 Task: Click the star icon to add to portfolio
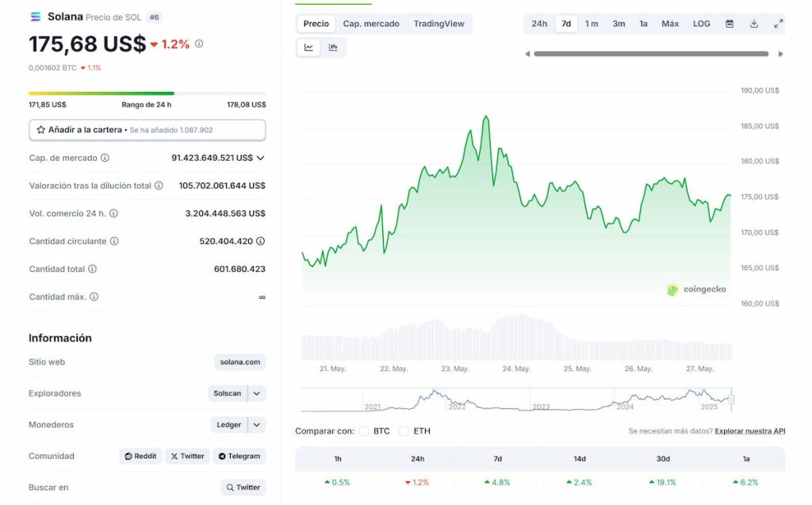[41, 129]
